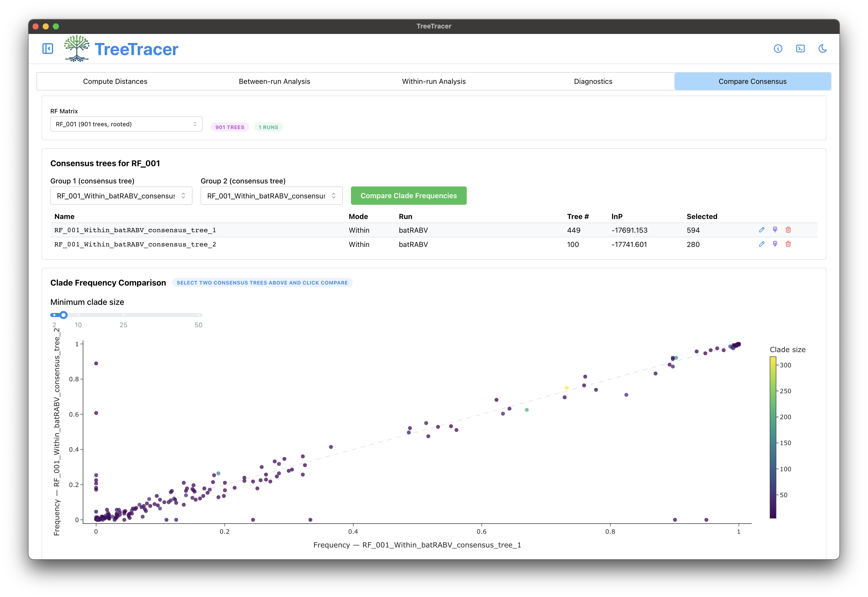Click pin icon for consensus_tree_1

(775, 230)
